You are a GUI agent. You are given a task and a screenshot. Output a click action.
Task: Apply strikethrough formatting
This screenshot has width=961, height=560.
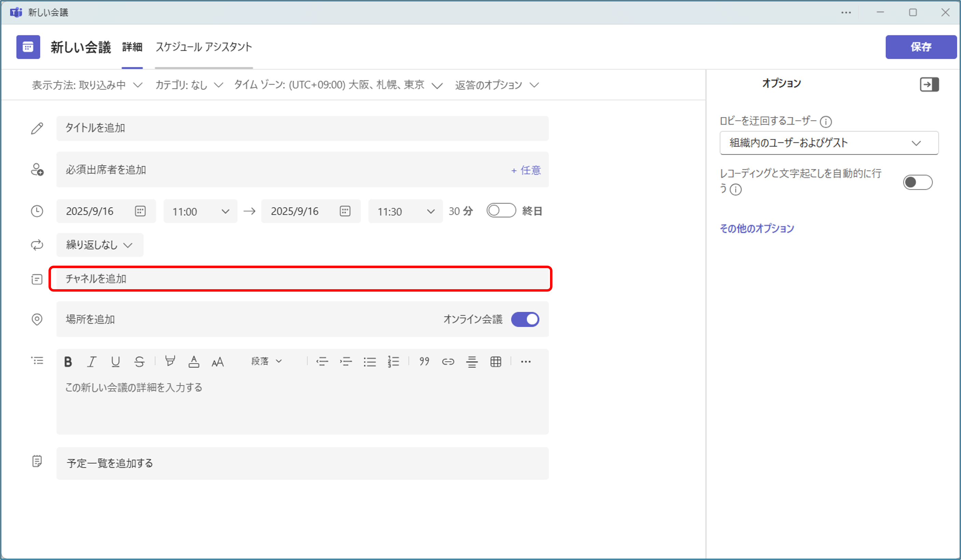point(139,361)
